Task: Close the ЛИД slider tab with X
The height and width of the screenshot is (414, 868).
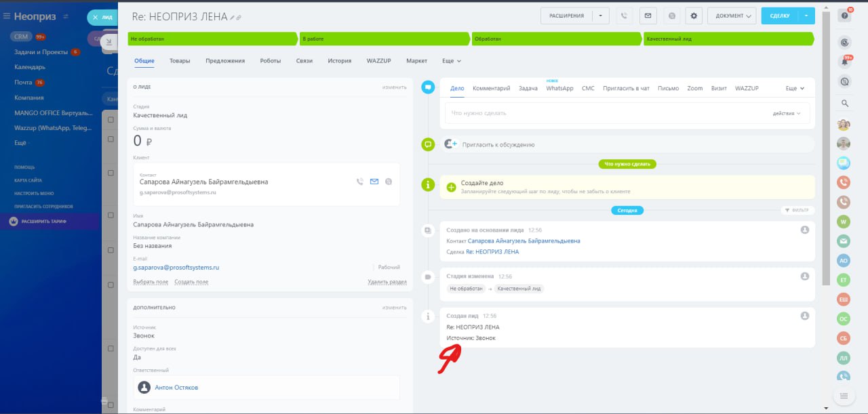Action: coord(96,18)
